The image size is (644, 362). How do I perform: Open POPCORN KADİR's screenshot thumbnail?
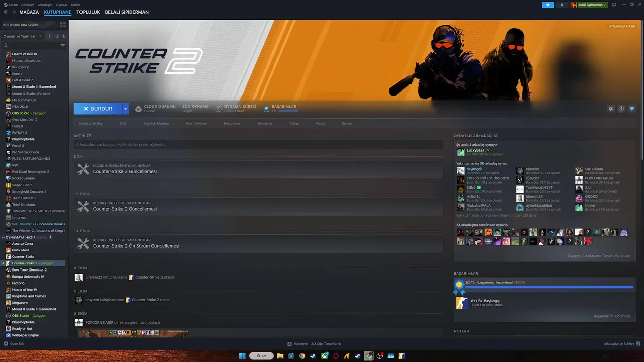click(133, 333)
